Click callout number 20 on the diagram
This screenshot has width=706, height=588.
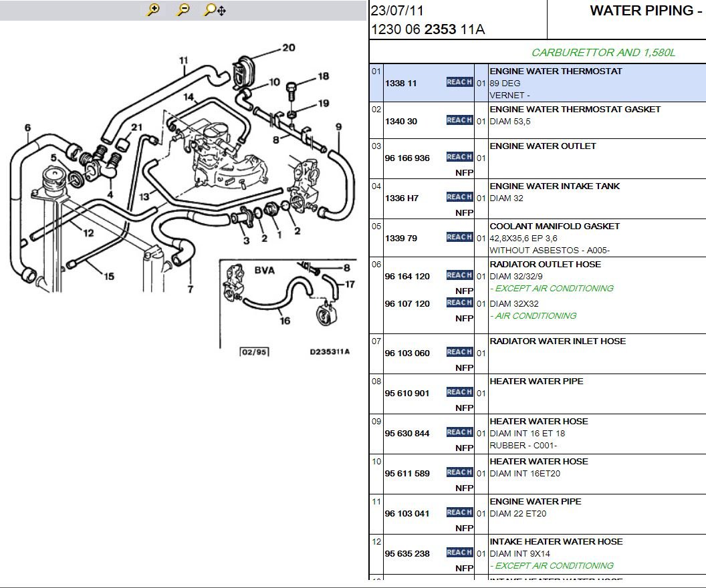(289, 47)
